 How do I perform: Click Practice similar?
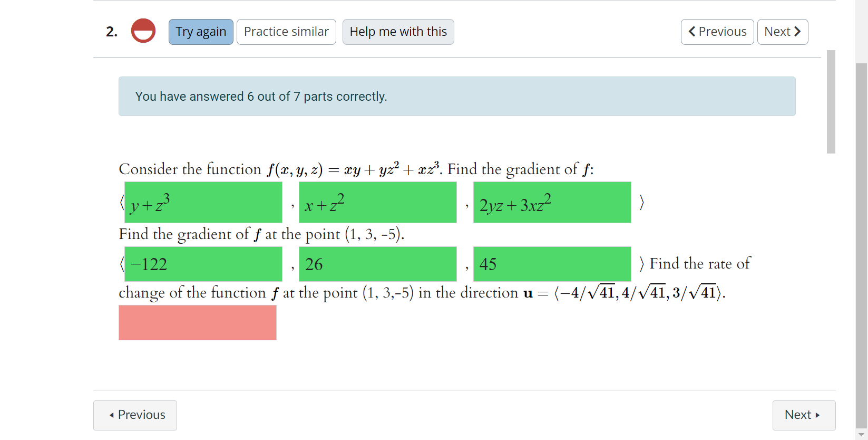[286, 32]
